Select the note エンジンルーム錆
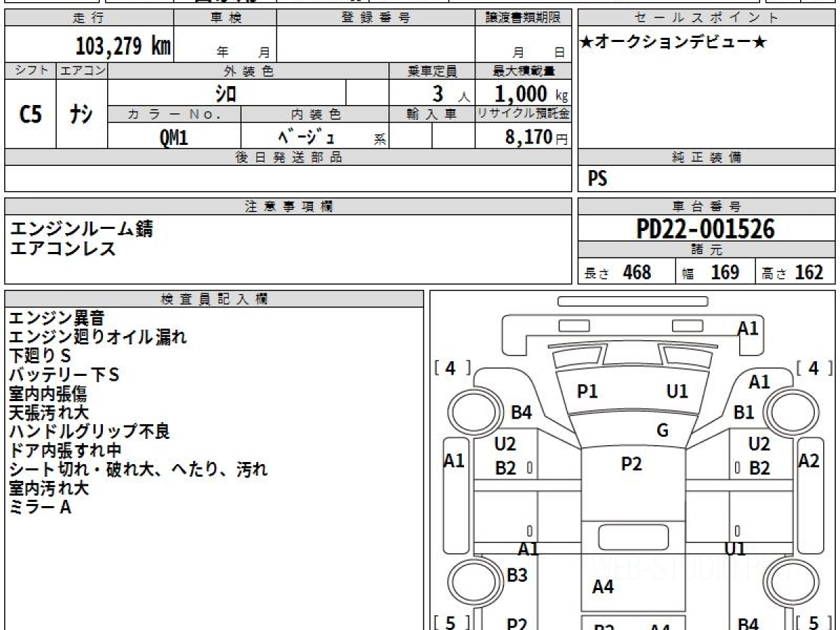Viewport: 840px width, 630px height. [x=81, y=228]
